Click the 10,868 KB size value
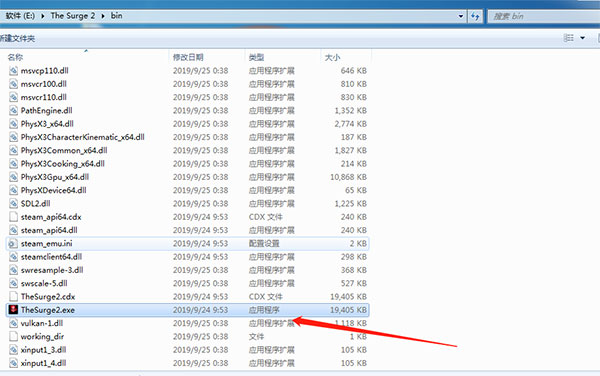The image size is (600, 376). pyautogui.click(x=348, y=177)
